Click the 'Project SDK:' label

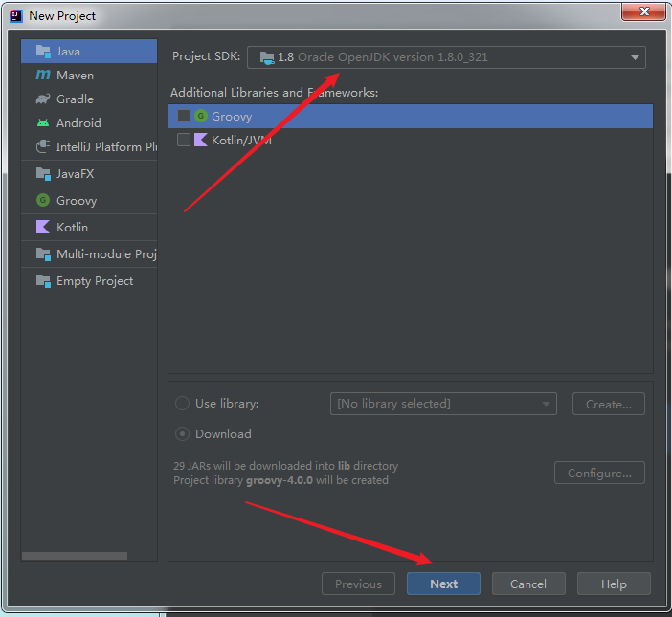tap(206, 56)
